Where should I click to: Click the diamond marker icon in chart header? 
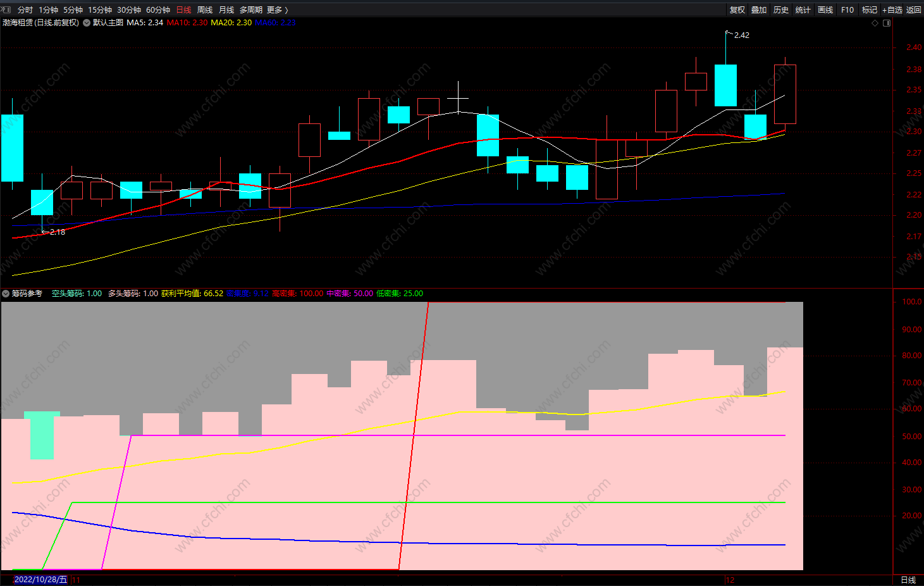click(x=875, y=23)
